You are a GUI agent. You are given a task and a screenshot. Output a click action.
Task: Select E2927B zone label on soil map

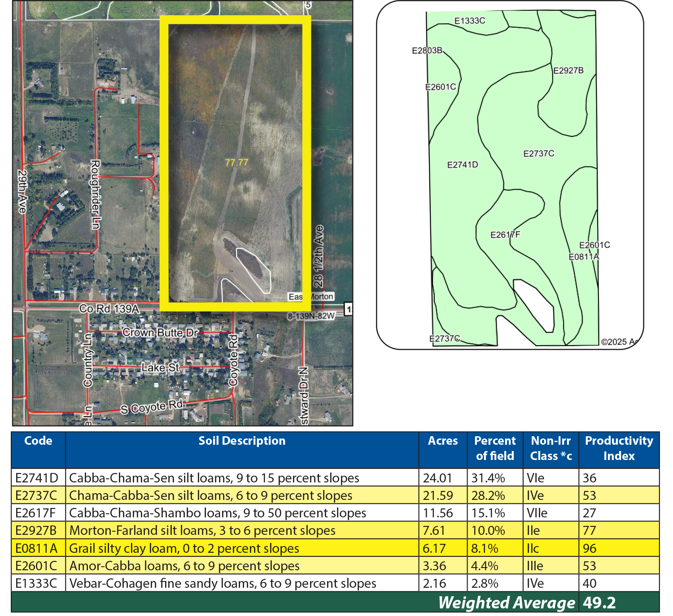click(568, 71)
